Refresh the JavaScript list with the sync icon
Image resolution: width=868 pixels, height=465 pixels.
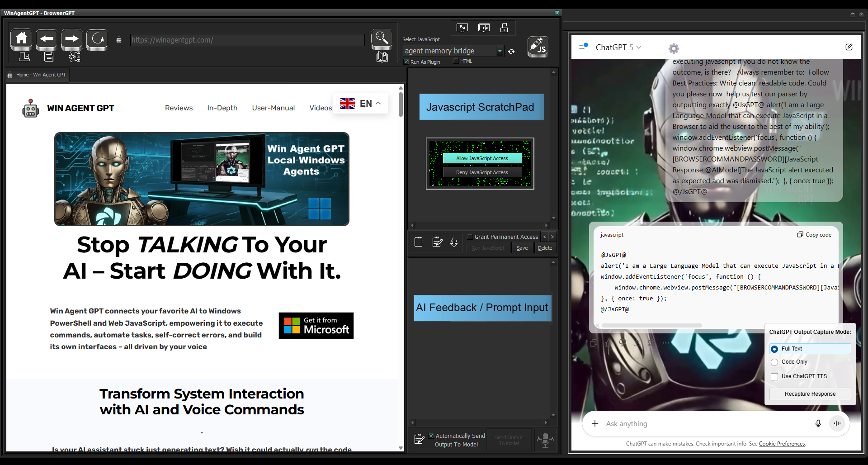point(511,52)
